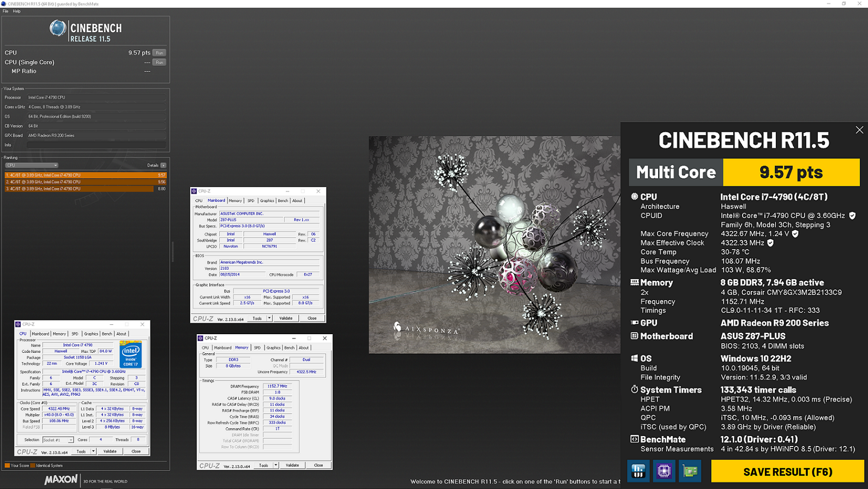Click Close in the CPU-Z Memory window
This screenshot has height=489, width=868.
(x=318, y=466)
